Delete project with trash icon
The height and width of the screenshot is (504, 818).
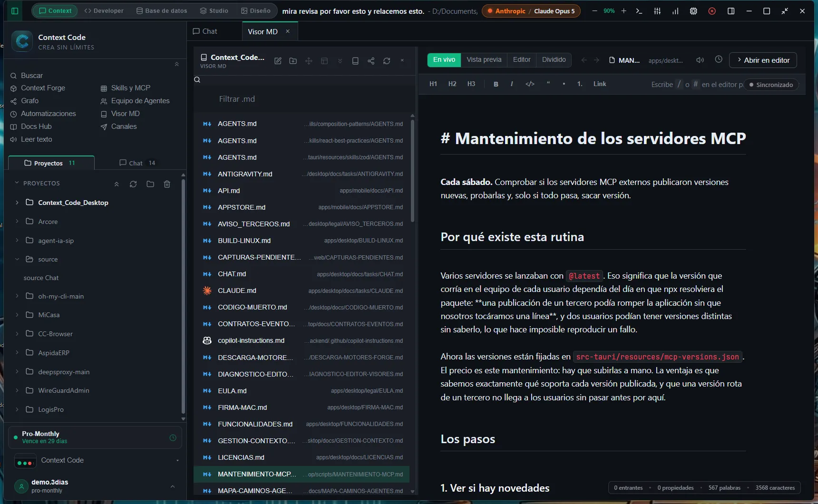(167, 184)
